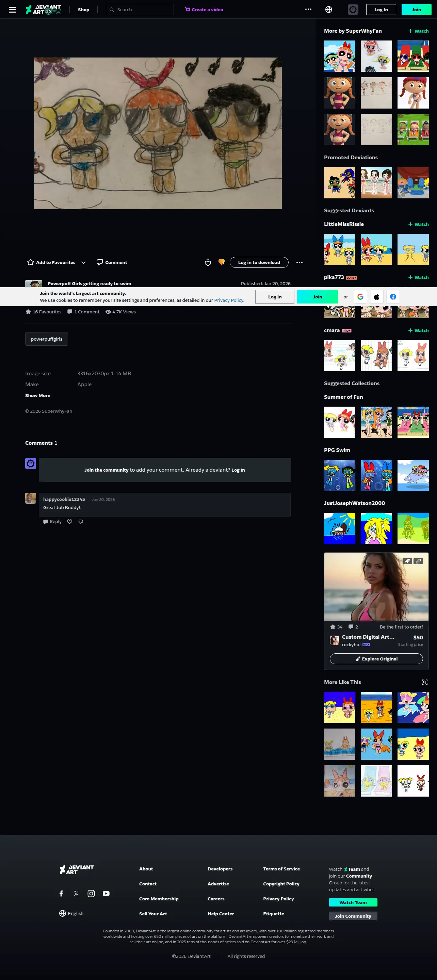Image resolution: width=437 pixels, height=980 pixels.
Task: Click the star icon beside Add to Favourites
Action: coord(30,262)
